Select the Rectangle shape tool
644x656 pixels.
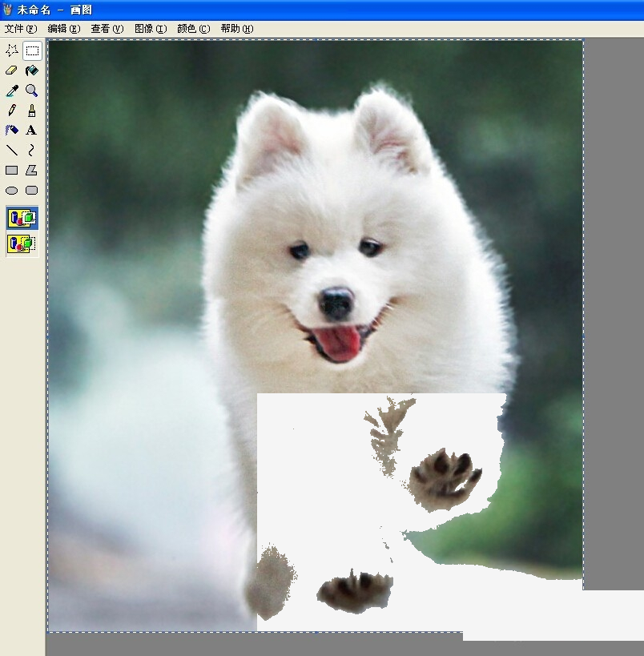tap(12, 171)
